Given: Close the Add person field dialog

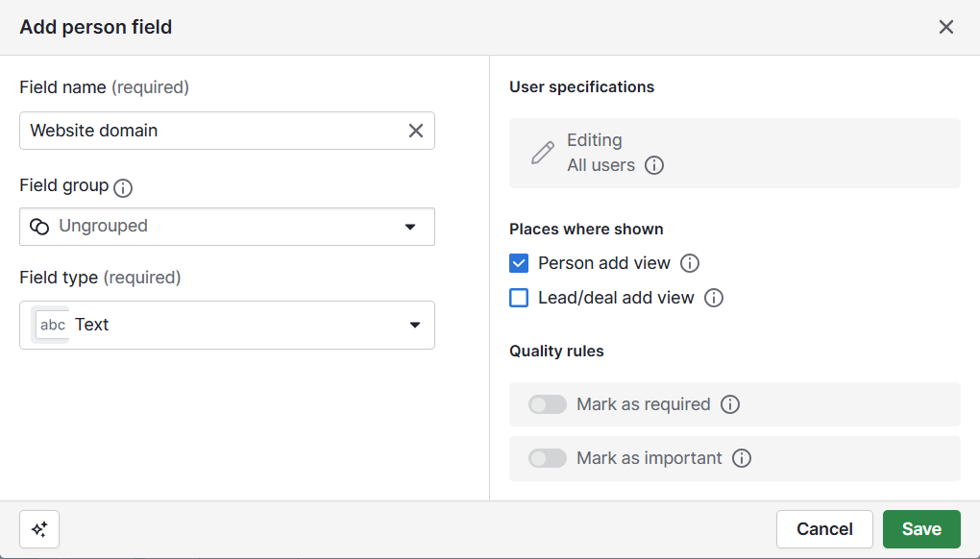Looking at the screenshot, I should coord(946,27).
